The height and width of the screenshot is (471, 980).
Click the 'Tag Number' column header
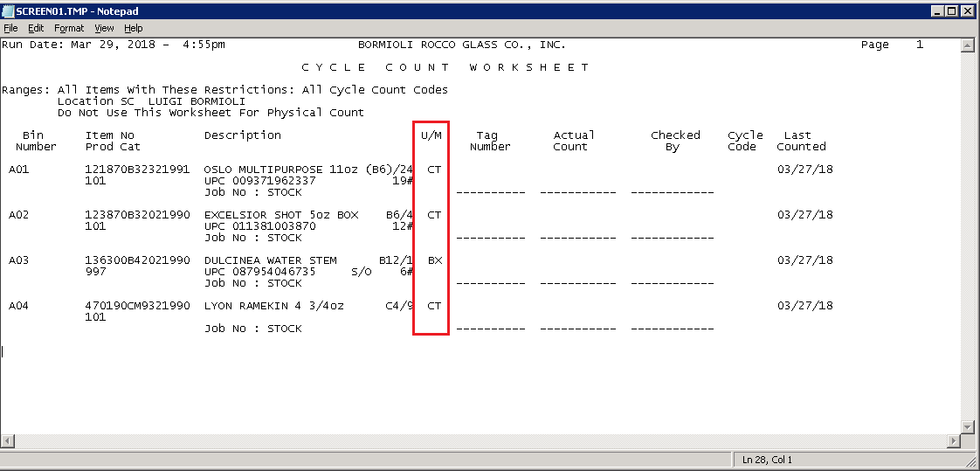pyautogui.click(x=490, y=141)
